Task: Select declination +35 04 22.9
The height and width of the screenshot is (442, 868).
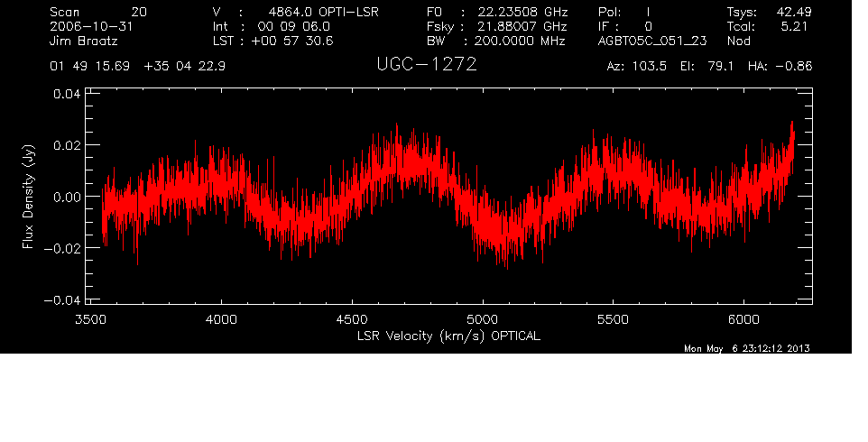Action: pyautogui.click(x=184, y=67)
